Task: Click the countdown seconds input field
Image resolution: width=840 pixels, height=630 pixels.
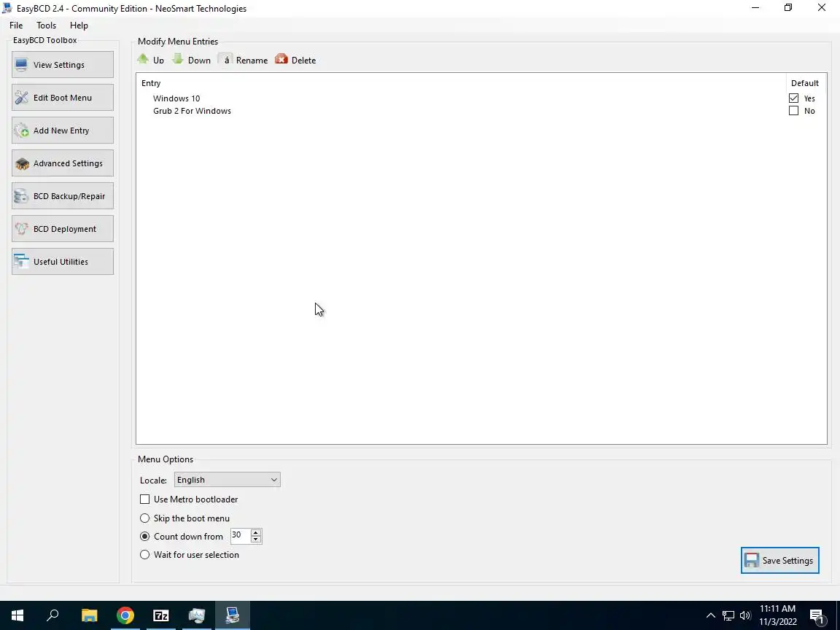Action: coord(240,535)
